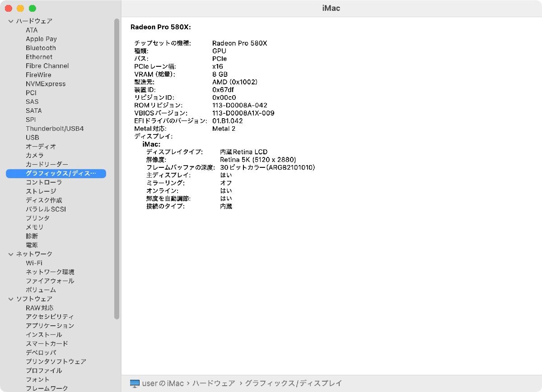The height and width of the screenshot is (392, 542).
Task: Select ATA in the sidebar
Action: point(32,30)
